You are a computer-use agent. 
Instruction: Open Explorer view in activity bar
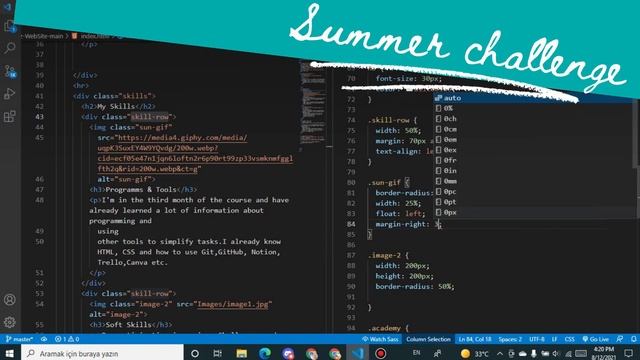point(10,26)
